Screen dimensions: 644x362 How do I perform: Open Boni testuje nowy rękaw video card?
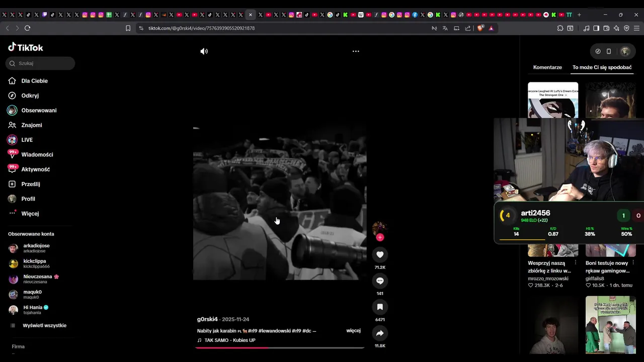tap(607, 267)
